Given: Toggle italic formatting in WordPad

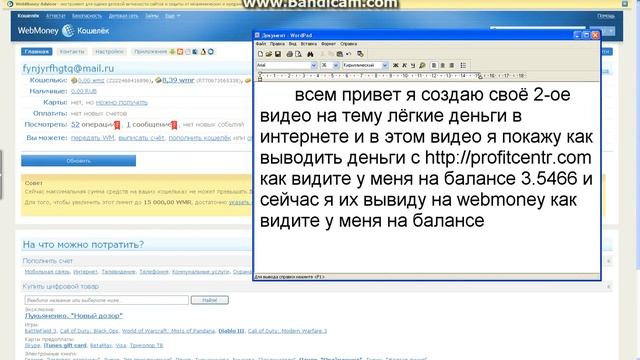Looking at the screenshot, I should 404,65.
